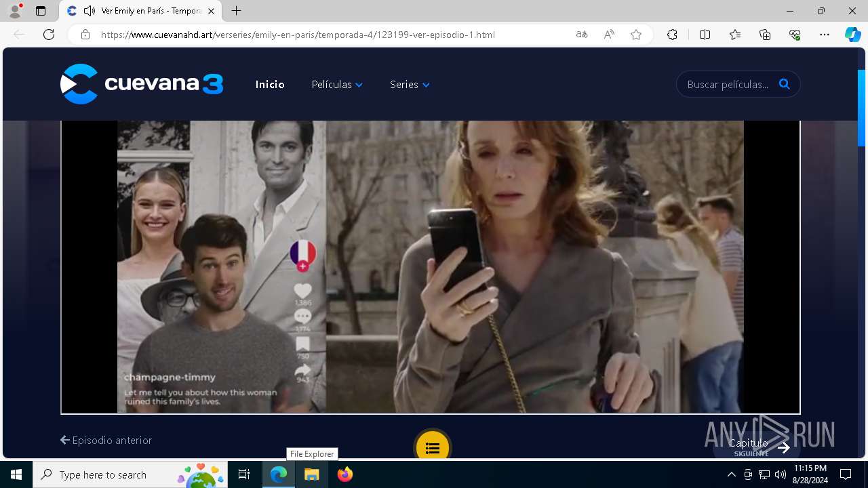Screen dimensions: 868x488
Task: Click the taskbar search box
Action: (130, 474)
